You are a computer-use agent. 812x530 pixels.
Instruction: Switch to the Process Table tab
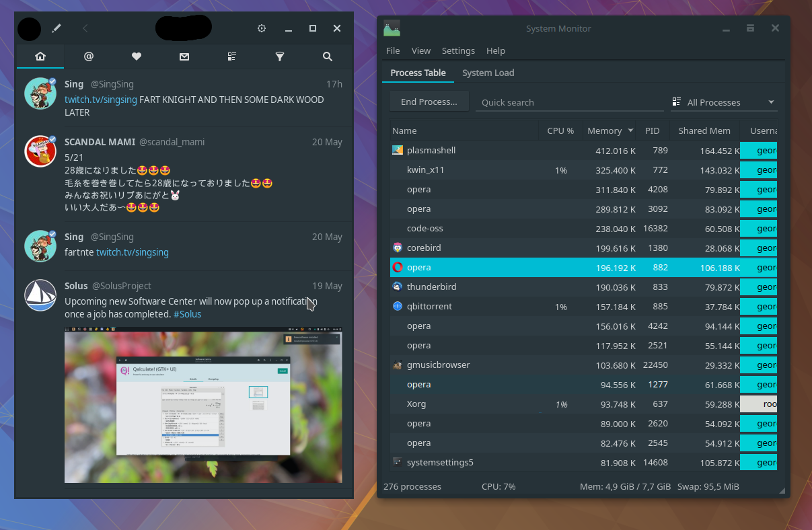pos(418,73)
